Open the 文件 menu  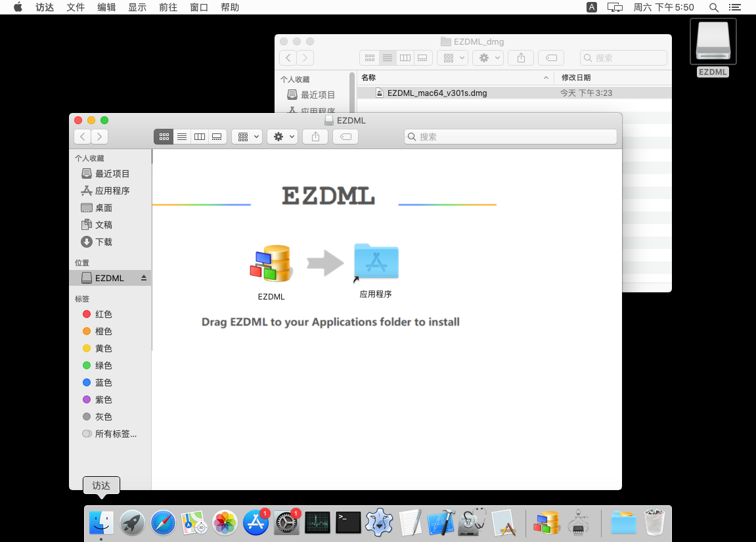tap(76, 7)
